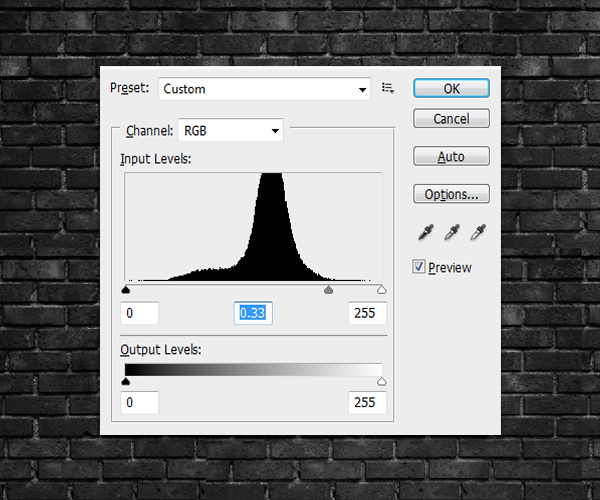The height and width of the screenshot is (500, 600).
Task: Expand the Channel dropdown set to RGB
Action: pos(230,131)
